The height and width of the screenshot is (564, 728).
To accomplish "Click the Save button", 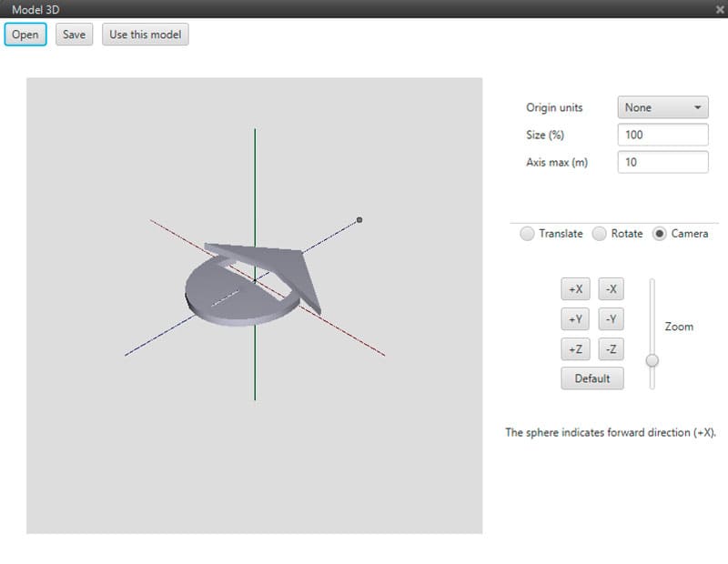I will [75, 35].
